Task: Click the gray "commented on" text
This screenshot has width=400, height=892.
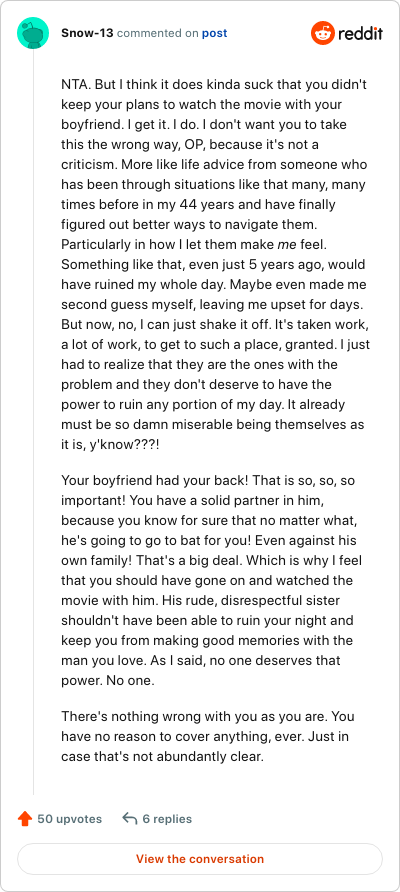Action: coord(158,33)
